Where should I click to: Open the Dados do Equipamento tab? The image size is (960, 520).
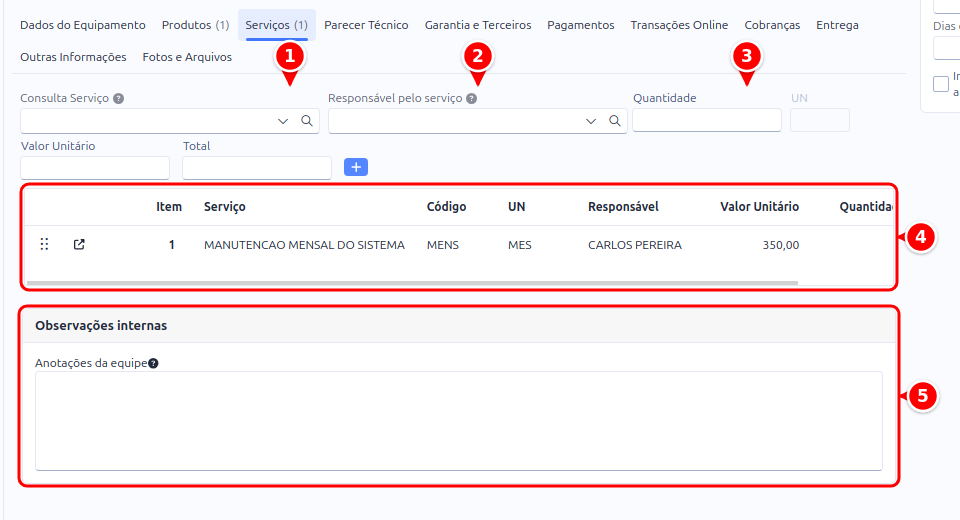pos(83,25)
